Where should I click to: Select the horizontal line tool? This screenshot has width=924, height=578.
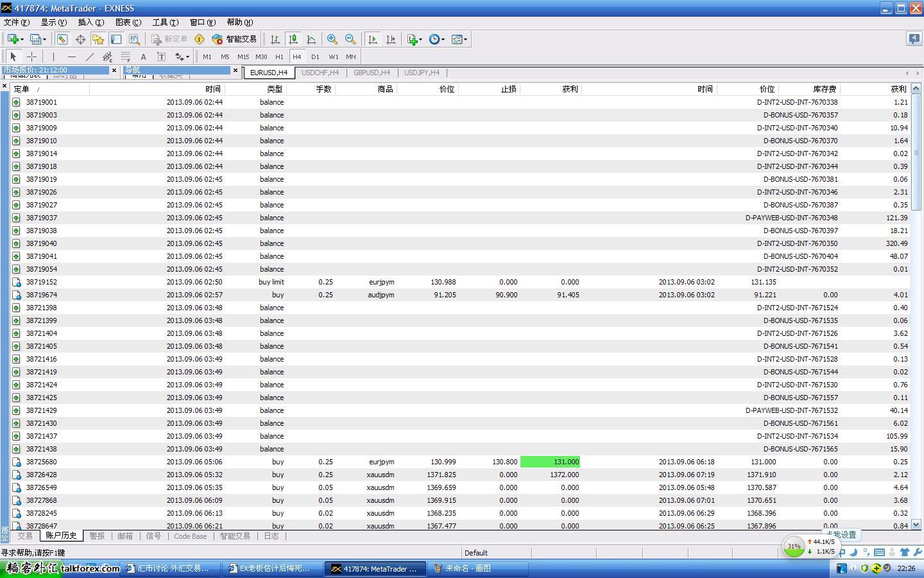point(72,57)
